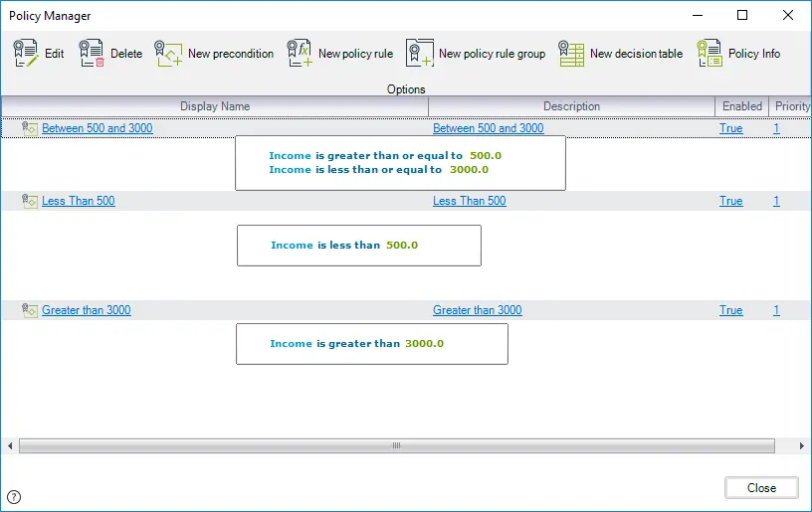Image resolution: width=812 pixels, height=512 pixels.
Task: Minimize the Policy Manager window
Action: click(698, 16)
